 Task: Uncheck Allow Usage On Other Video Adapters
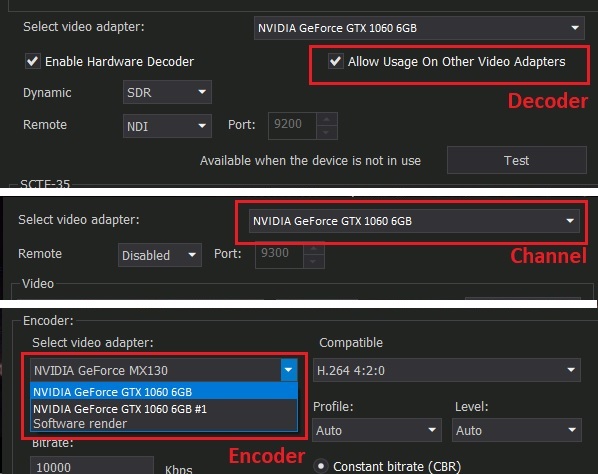pos(336,61)
